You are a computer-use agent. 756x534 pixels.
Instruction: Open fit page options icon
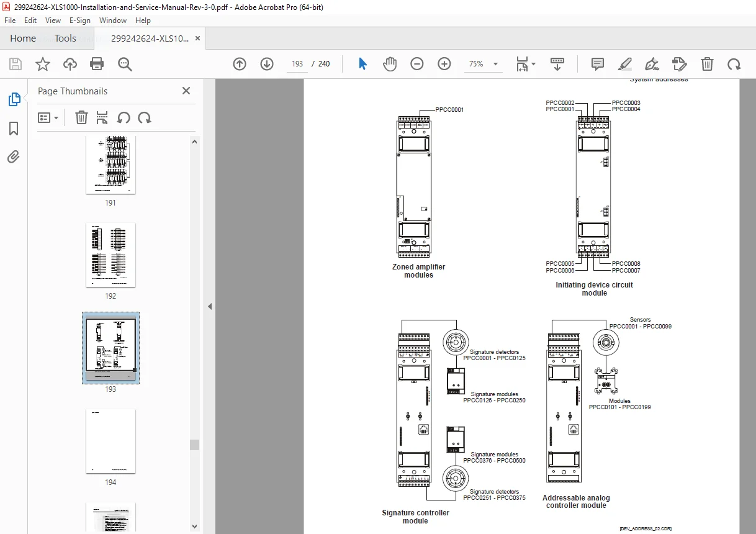point(526,64)
